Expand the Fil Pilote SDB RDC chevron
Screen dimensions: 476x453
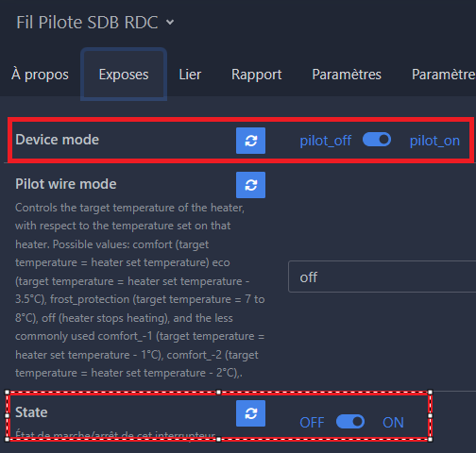[170, 23]
